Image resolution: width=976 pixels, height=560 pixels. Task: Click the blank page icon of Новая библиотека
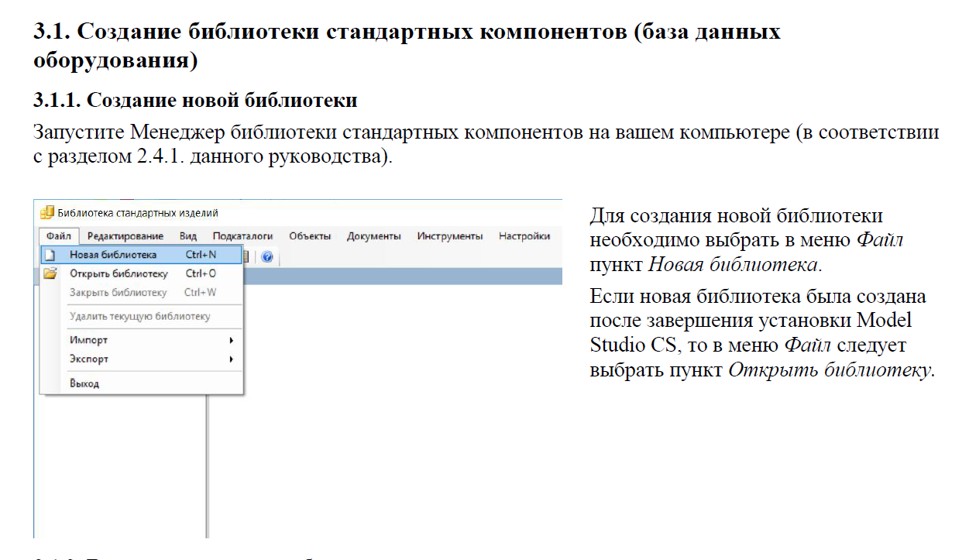tap(50, 255)
